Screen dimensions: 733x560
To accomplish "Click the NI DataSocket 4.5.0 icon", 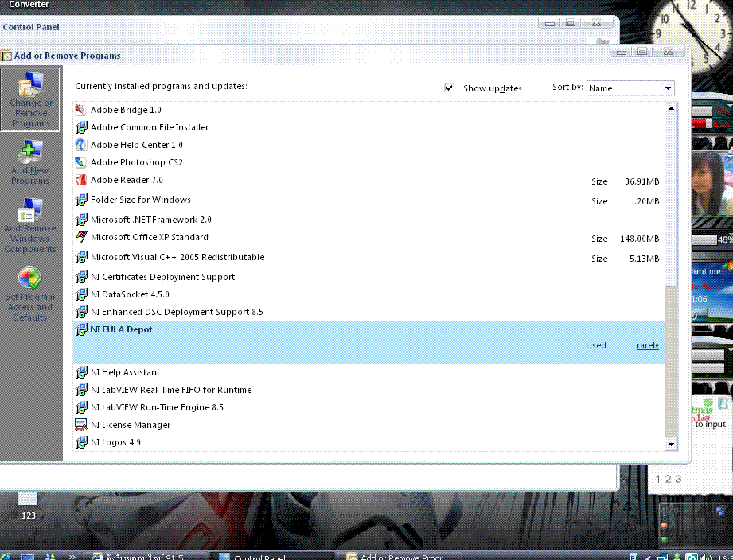I will [81, 294].
